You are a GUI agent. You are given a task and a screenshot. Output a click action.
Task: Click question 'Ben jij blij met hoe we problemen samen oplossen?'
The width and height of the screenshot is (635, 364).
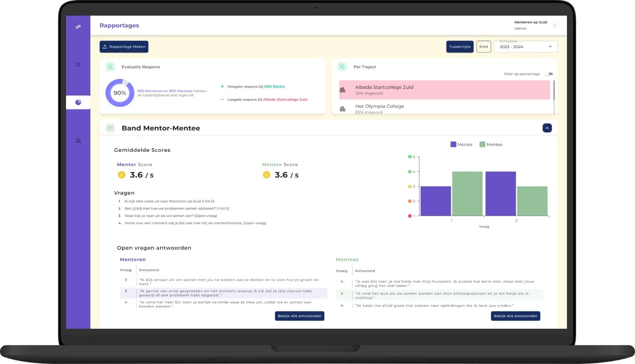177,208
